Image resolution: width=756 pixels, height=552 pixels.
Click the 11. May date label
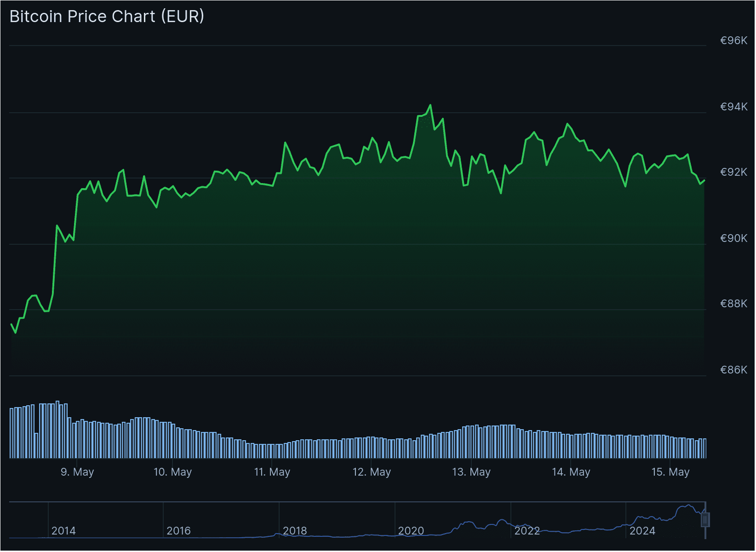[x=272, y=472]
